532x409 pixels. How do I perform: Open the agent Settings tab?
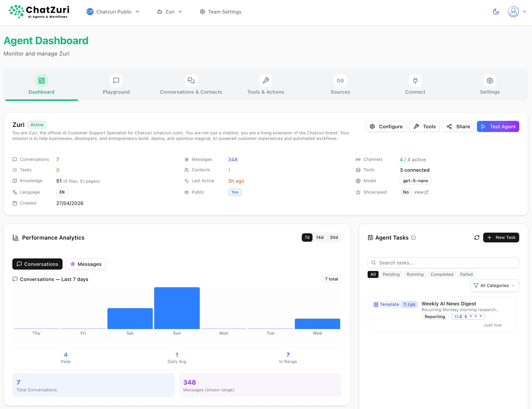[490, 85]
